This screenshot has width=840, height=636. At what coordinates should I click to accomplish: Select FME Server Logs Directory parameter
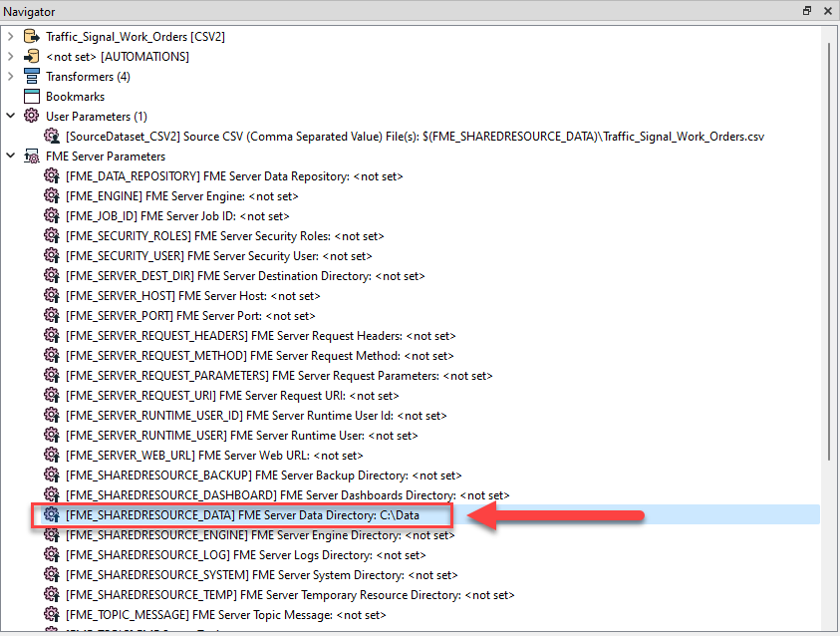245,555
